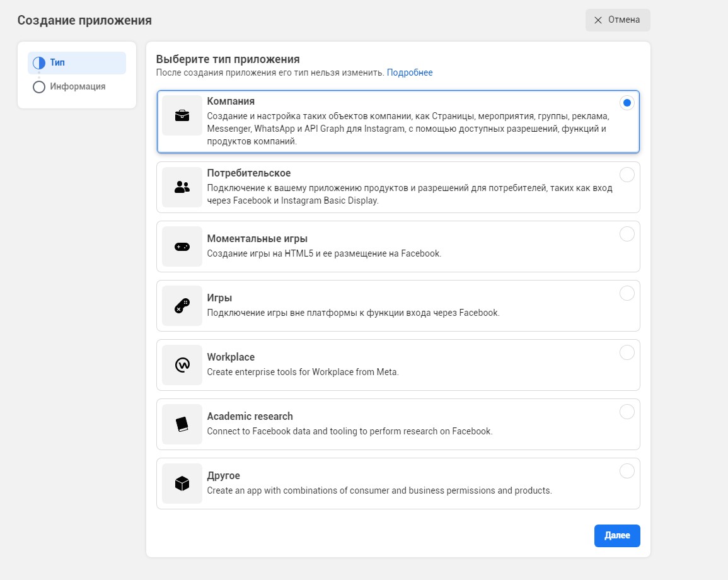Viewport: 728px width, 580px height.
Task: Click the description about HTML5 game creation
Action: point(324,253)
